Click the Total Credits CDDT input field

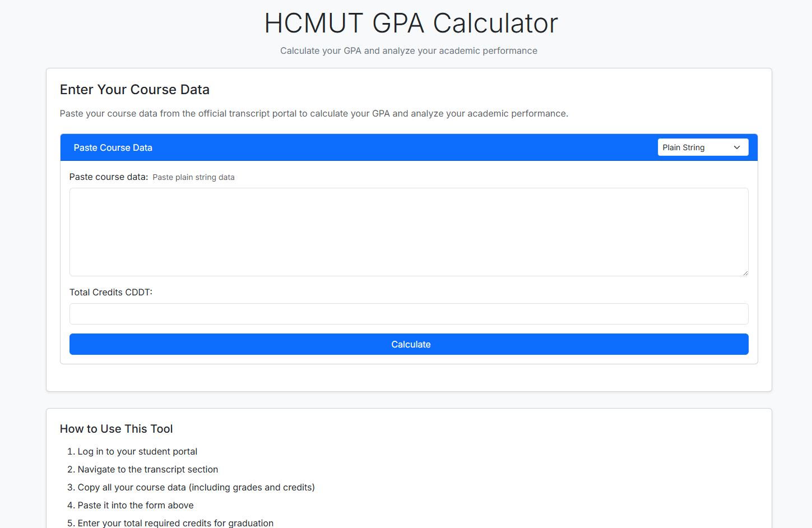click(x=409, y=314)
